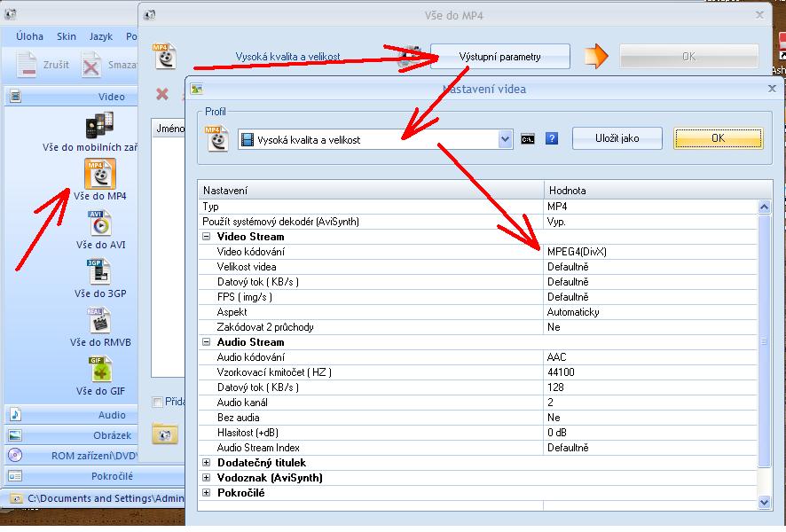Select the Bez audia row
The image size is (786, 532).
pyautogui.click(x=477, y=418)
